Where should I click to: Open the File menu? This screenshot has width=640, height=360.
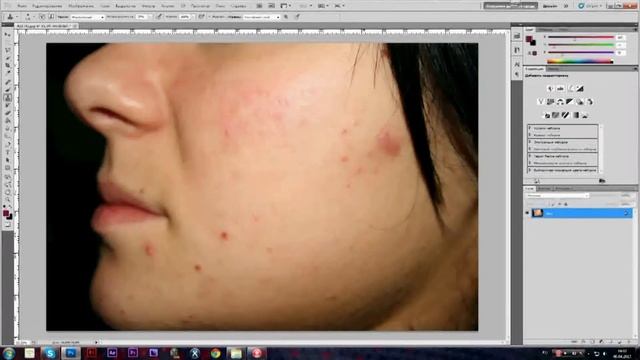21,6
